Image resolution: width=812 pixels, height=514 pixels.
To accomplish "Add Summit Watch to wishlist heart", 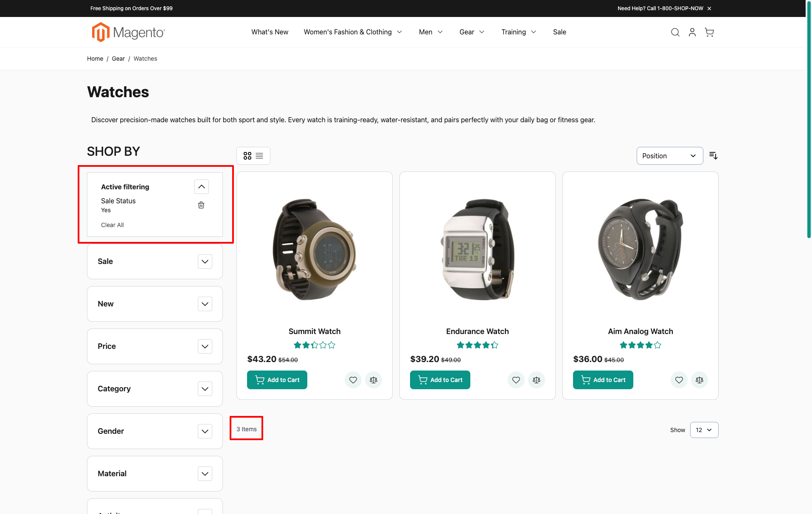I will click(x=353, y=380).
